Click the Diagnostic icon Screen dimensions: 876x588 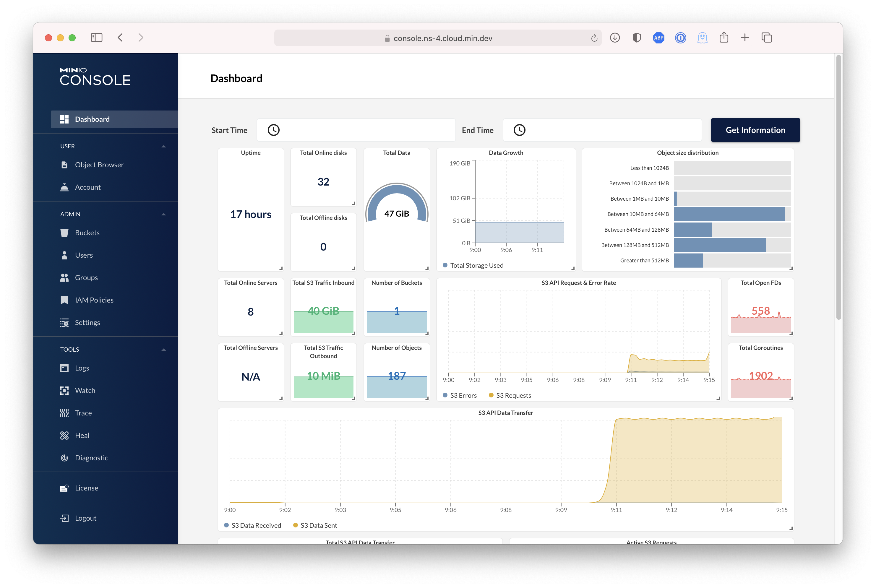pyautogui.click(x=64, y=457)
